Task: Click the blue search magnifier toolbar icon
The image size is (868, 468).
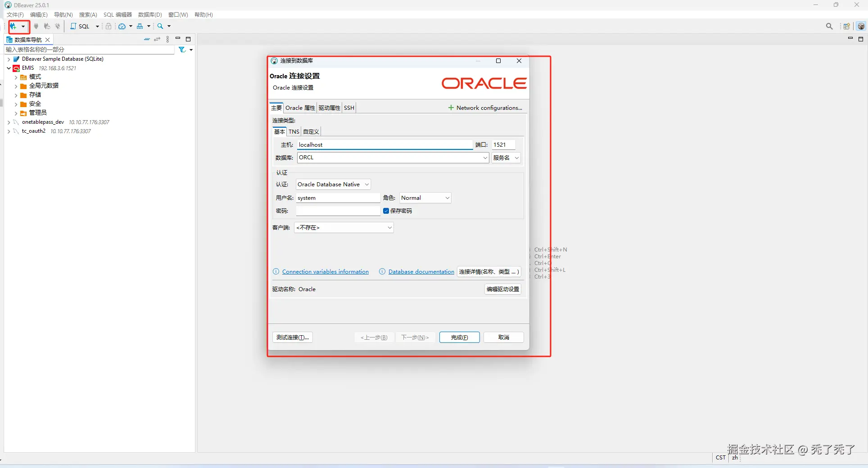Action: [160, 27]
